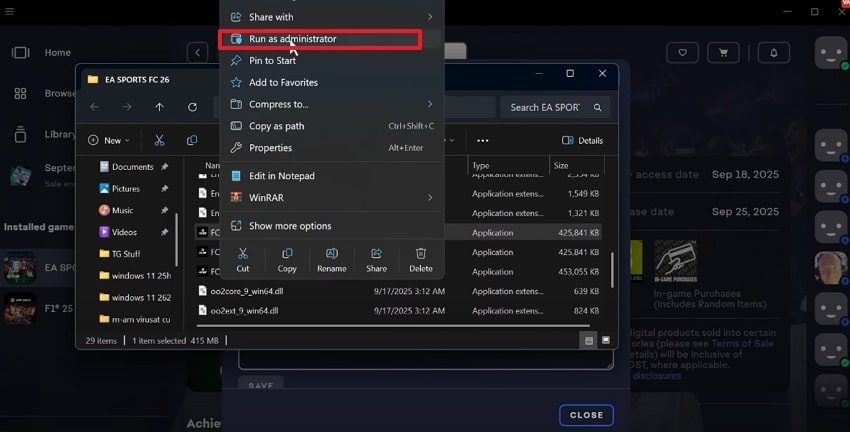Open the shopping cart button
Screen dimensions: 850x432
point(723,53)
